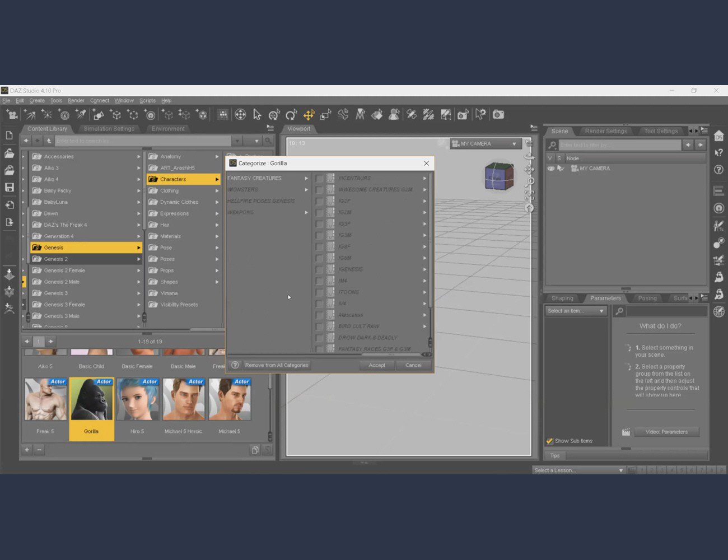Screen dimensions: 728x560
Task: Click the What's This help arrow icon
Action: click(719, 152)
